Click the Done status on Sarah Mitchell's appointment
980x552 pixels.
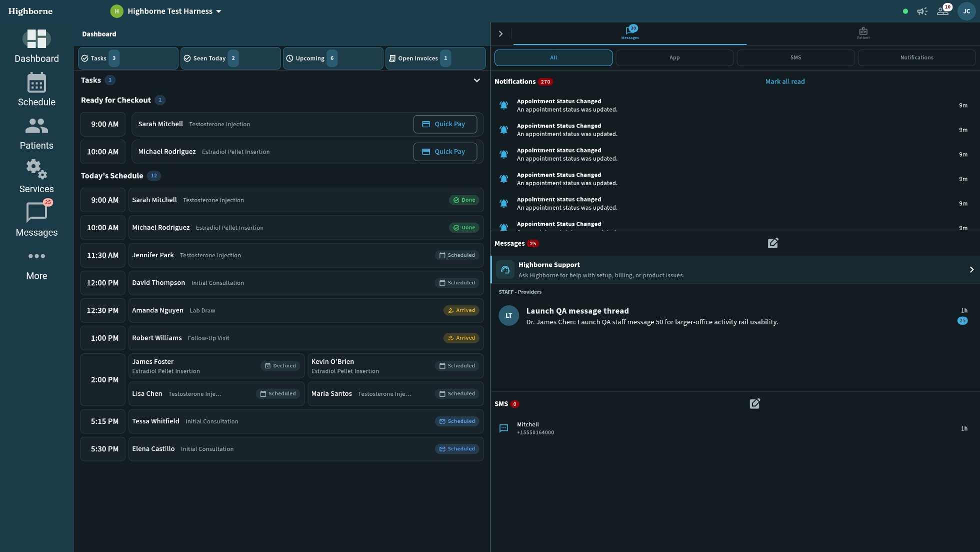point(464,200)
